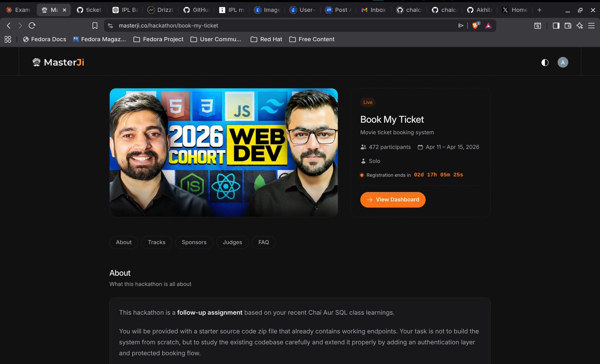Screen dimensions: 600x364
Task: Open the apps grid in bookmarks bar
Action: click(x=7, y=39)
